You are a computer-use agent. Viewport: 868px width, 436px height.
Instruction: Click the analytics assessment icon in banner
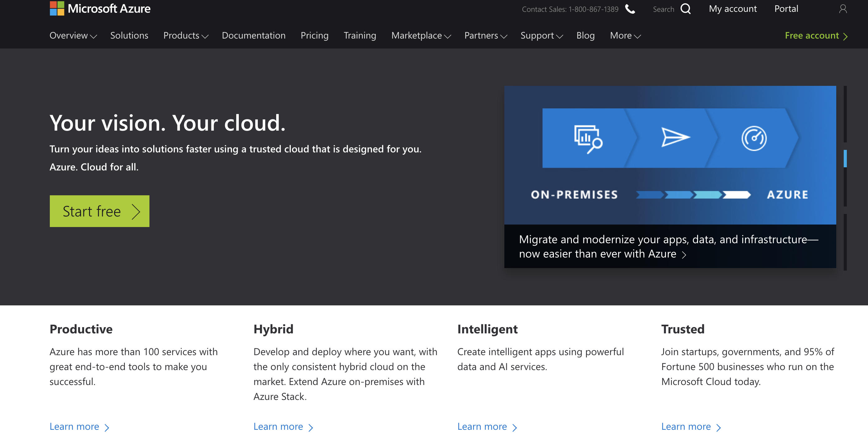(x=588, y=138)
